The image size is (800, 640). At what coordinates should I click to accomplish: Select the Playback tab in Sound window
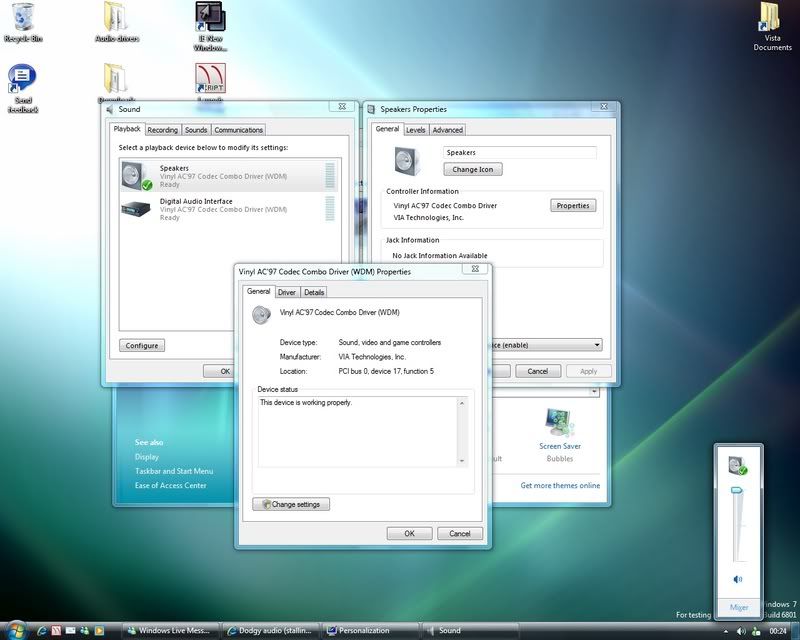[127, 129]
